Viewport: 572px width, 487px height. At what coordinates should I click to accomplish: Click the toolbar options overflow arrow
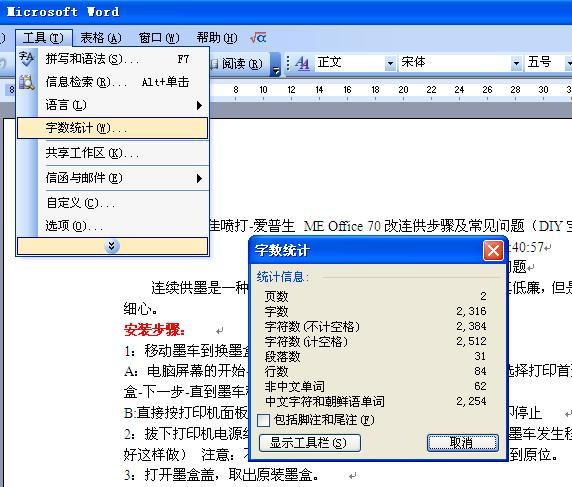click(x=276, y=65)
